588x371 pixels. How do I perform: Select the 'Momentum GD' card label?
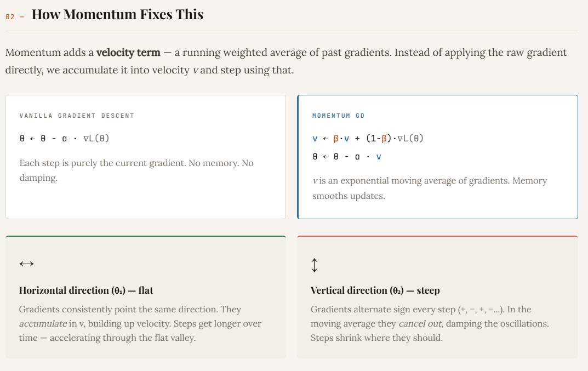click(338, 116)
